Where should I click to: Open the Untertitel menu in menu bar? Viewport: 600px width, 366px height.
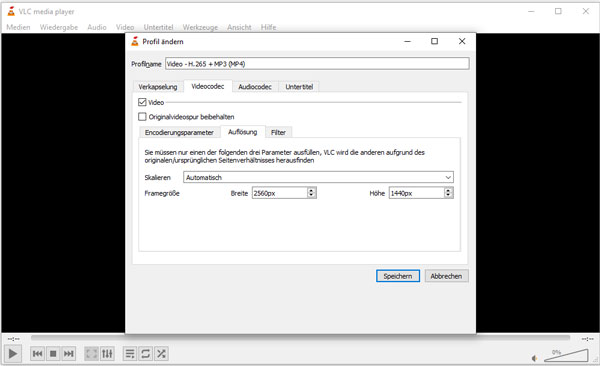click(158, 27)
